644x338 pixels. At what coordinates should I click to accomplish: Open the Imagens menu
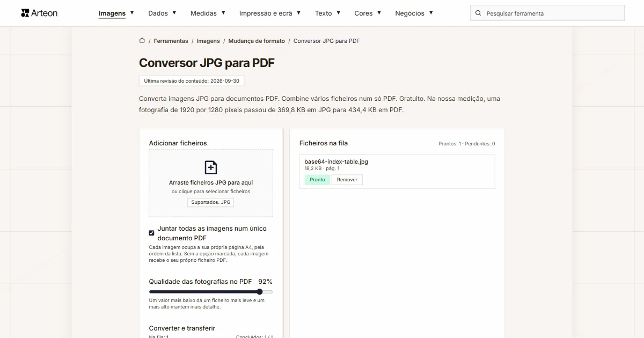tap(112, 13)
